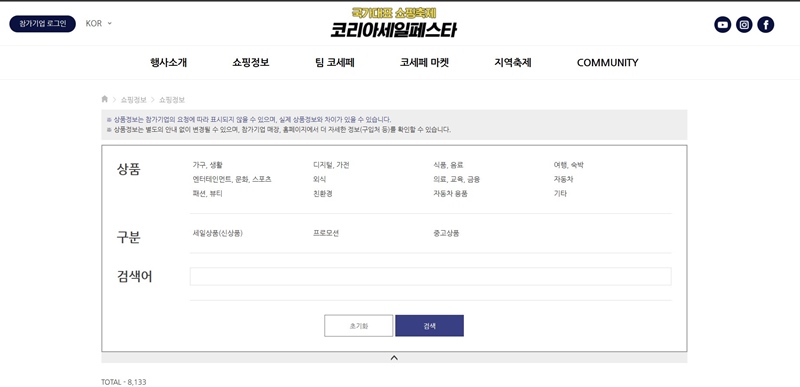Select the 자동차 category
The image size is (800, 387).
coord(563,179)
